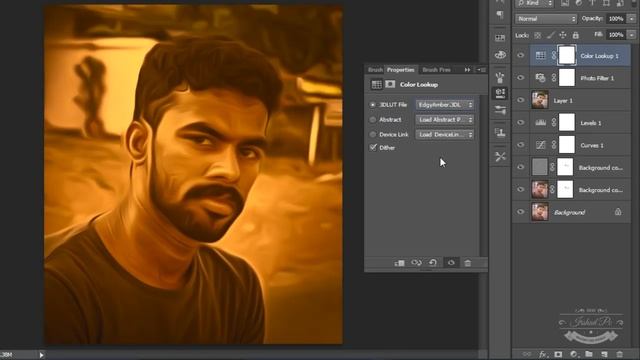Hide the Color Lookup 1 layer

pyautogui.click(x=520, y=56)
